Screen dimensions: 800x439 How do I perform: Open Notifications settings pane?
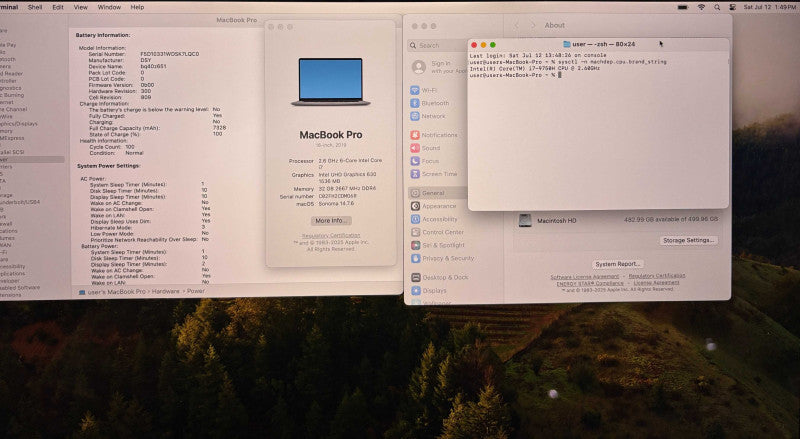pos(434,135)
